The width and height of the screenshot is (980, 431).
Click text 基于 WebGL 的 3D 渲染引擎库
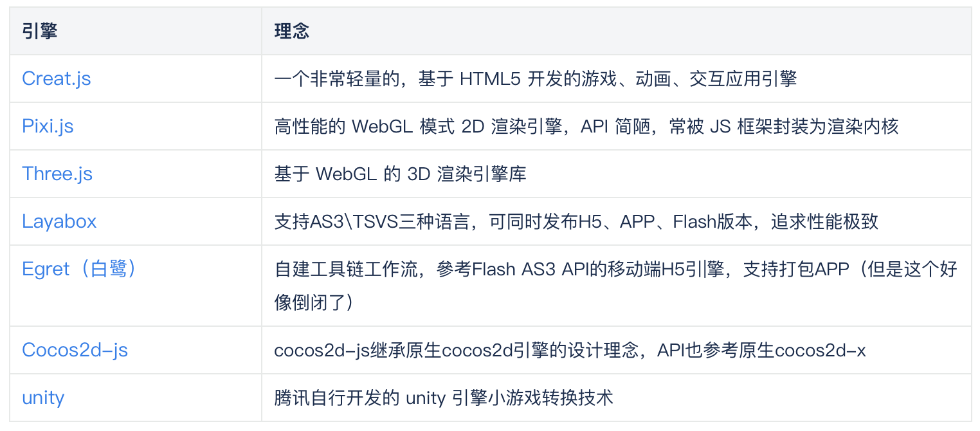click(401, 174)
